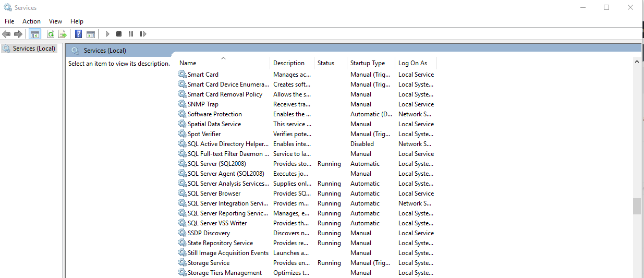This screenshot has height=278, width=644.
Task: Toggle Show/Hide Console Tree toolbar icon
Action: [35, 34]
